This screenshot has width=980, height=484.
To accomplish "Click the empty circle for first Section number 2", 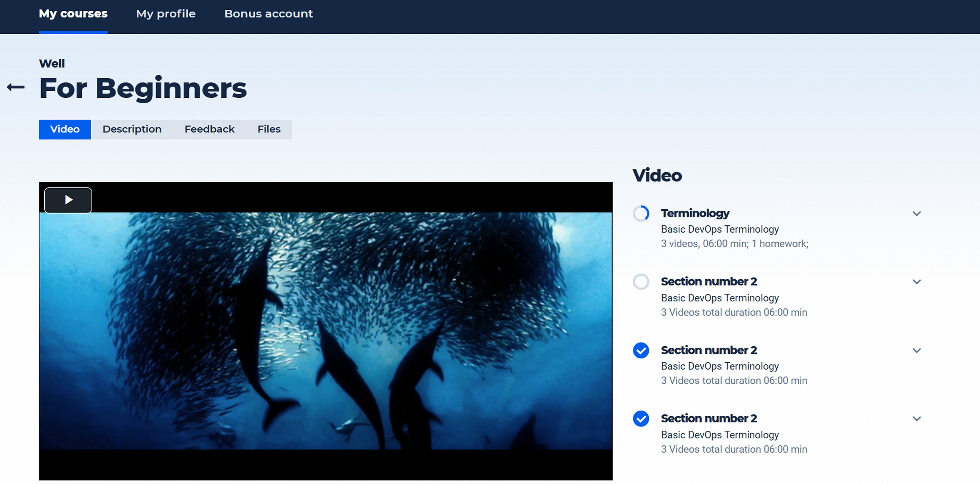I will [x=641, y=282].
